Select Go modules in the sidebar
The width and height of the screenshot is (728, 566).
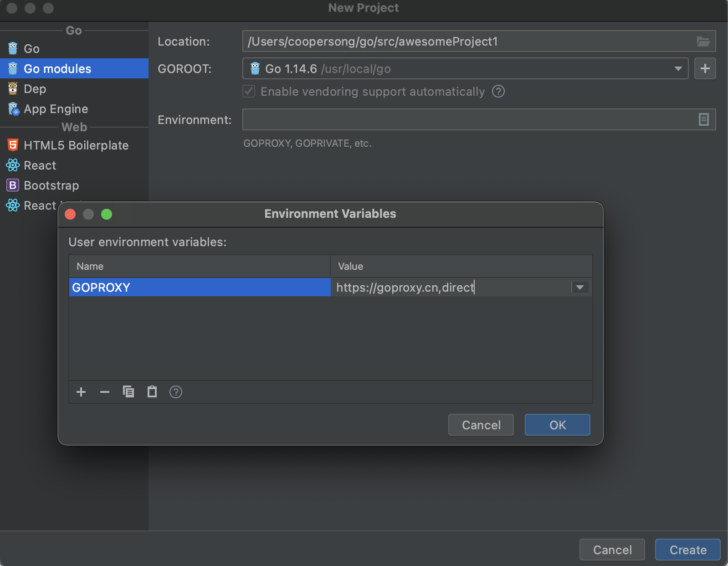74,68
